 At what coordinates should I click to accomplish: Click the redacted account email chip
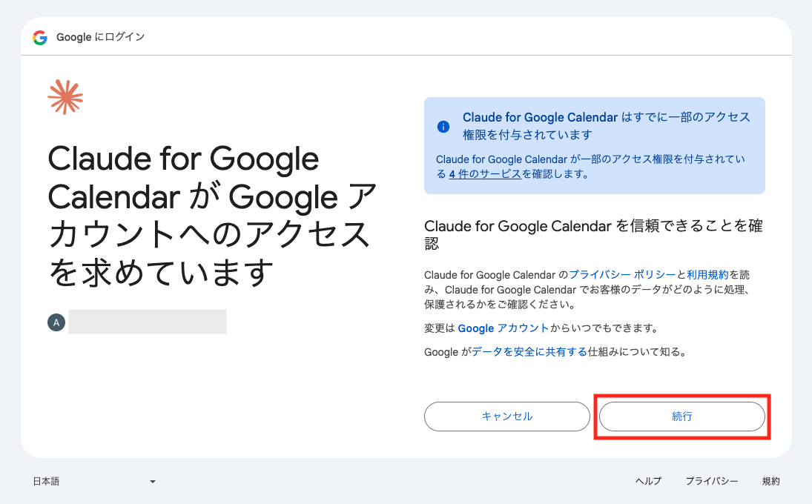(148, 322)
